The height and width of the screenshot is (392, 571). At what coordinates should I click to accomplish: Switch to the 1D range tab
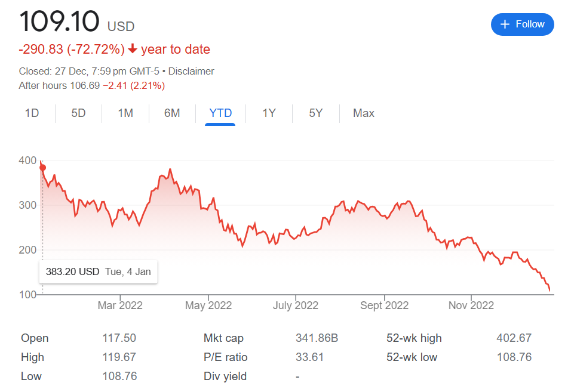[32, 113]
